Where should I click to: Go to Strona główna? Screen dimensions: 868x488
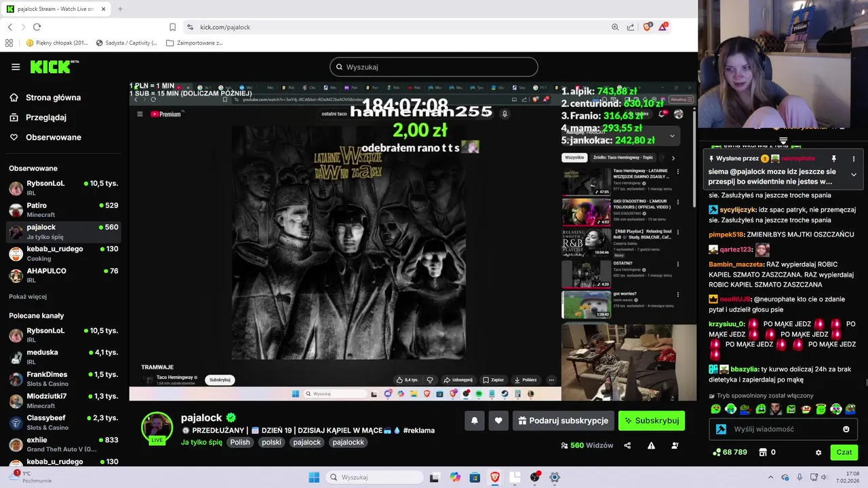[53, 98]
